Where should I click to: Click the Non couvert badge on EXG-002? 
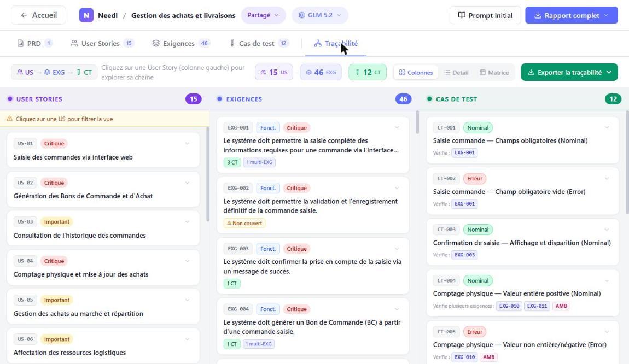tap(244, 224)
